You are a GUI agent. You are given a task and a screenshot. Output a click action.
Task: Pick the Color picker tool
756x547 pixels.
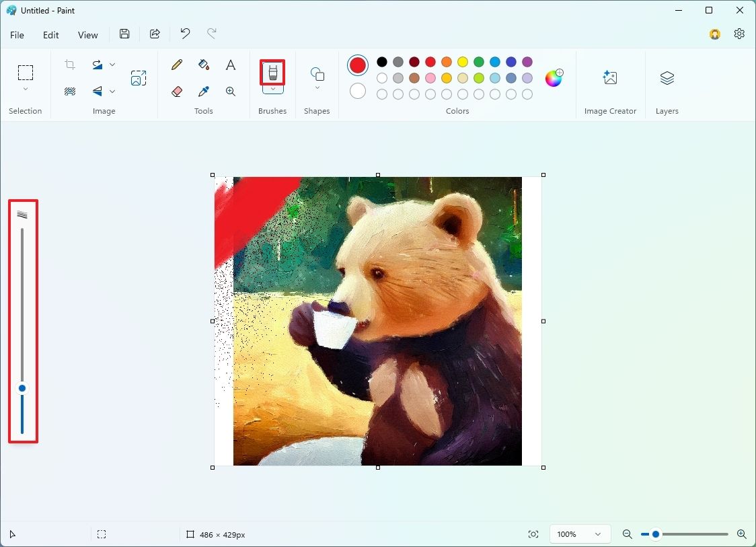(203, 91)
